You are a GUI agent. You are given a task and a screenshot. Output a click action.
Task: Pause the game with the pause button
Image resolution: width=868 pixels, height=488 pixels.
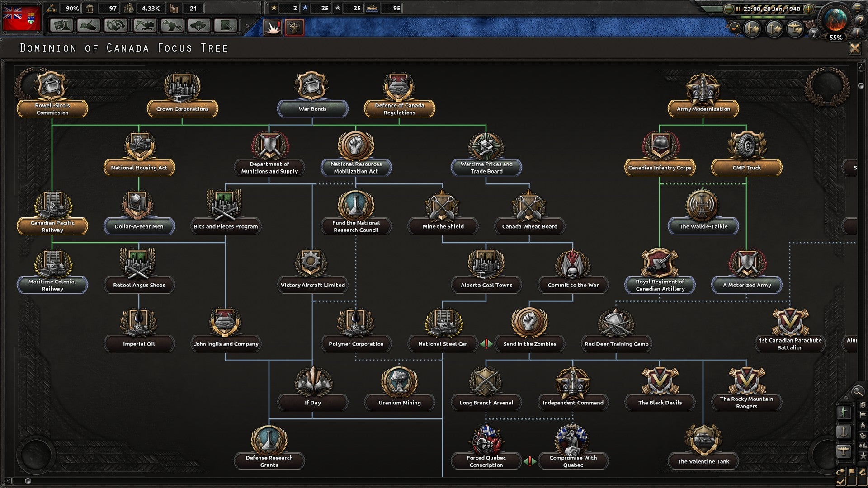pyautogui.click(x=738, y=9)
